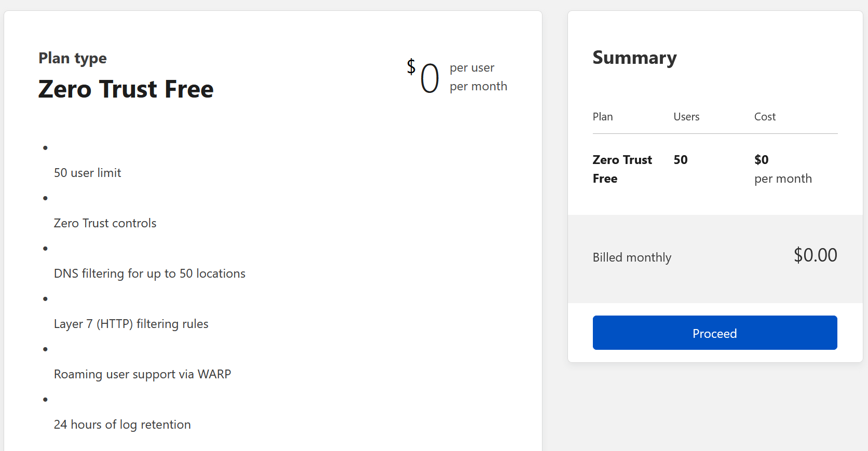Image resolution: width=868 pixels, height=451 pixels.
Task: Click the "50 user limit" feature item
Action: click(87, 173)
